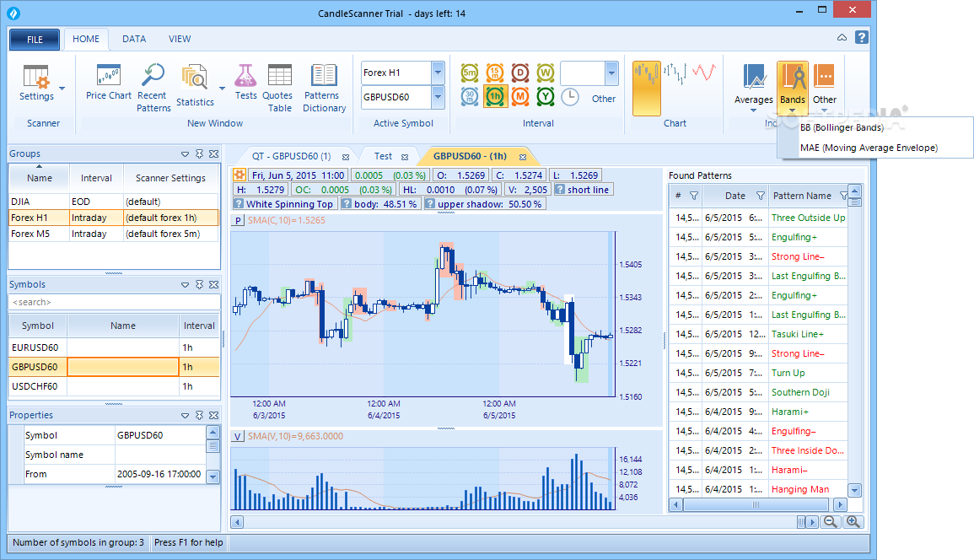Select the Daily interval icon
The height and width of the screenshot is (560, 974).
(520, 73)
